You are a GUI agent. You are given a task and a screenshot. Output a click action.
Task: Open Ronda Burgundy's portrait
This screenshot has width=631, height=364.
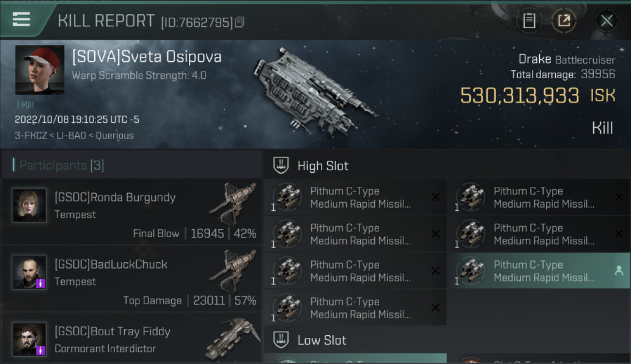tap(29, 205)
